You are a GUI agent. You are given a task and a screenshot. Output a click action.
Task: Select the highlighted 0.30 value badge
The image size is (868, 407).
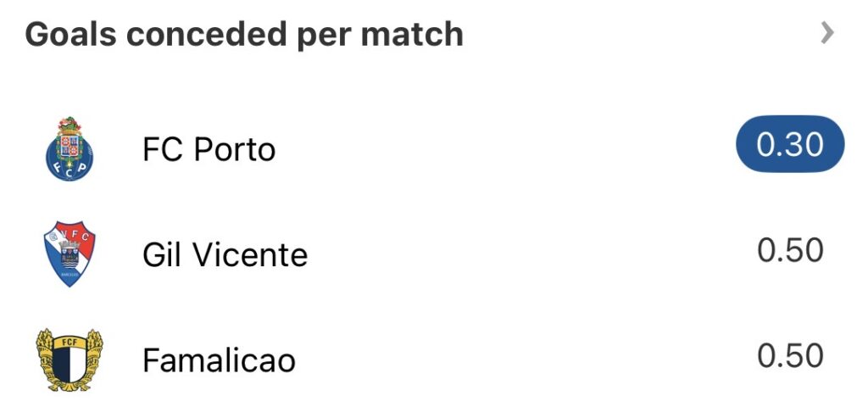pyautogui.click(x=790, y=145)
